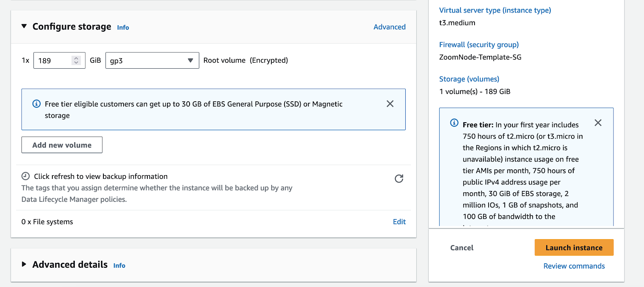Click the refresh backup information icon

tap(398, 178)
